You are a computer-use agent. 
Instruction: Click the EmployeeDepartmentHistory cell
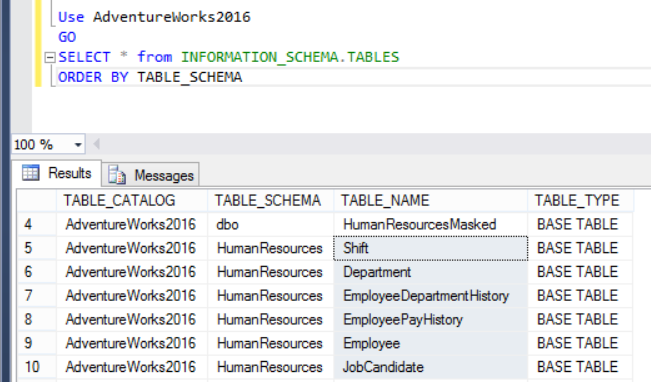pyautogui.click(x=431, y=296)
